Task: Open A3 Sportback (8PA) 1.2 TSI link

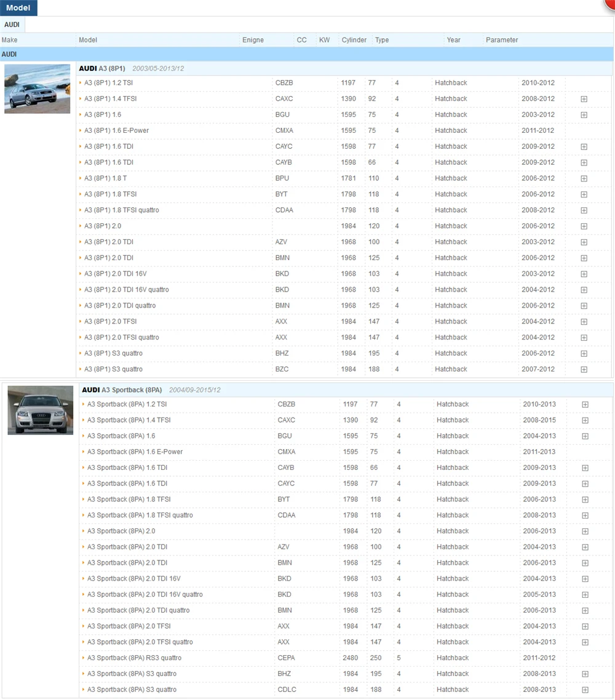Action: click(127, 404)
